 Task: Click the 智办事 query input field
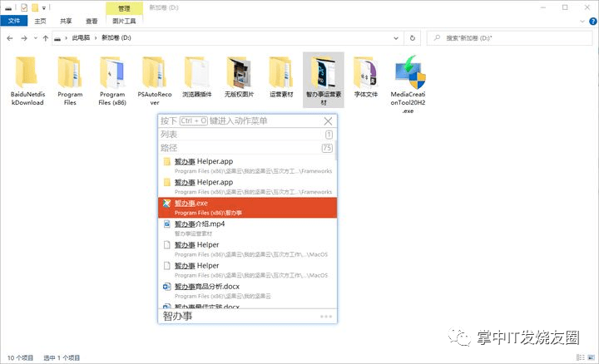click(x=240, y=316)
